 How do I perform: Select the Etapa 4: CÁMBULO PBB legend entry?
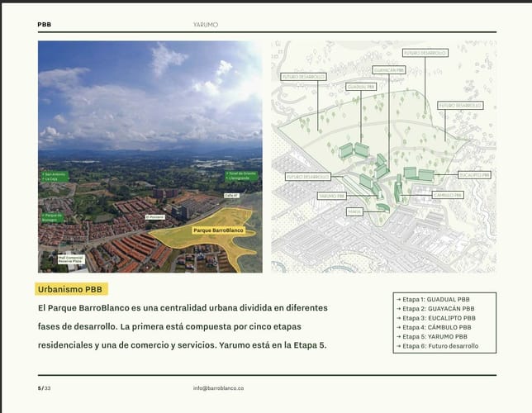click(x=434, y=327)
